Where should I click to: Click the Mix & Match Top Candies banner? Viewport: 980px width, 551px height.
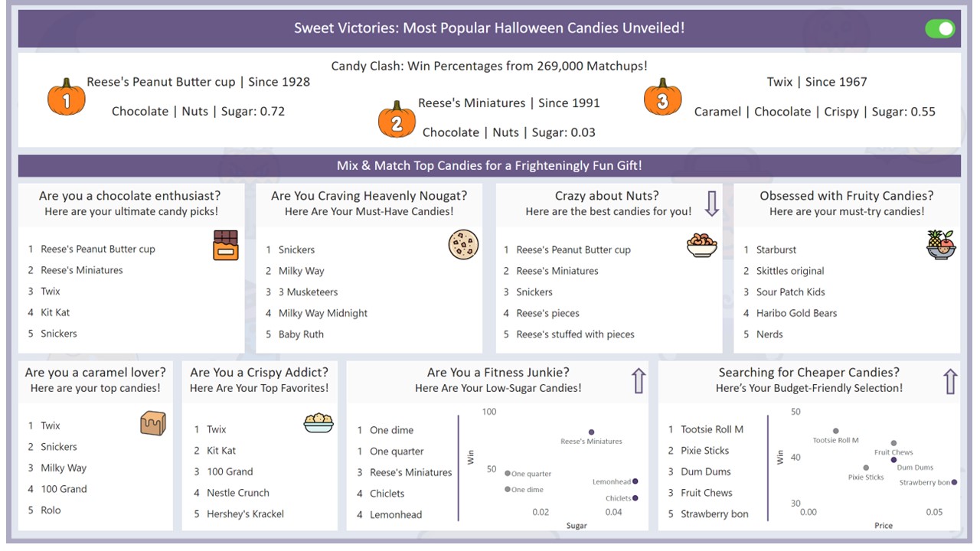coord(489,165)
